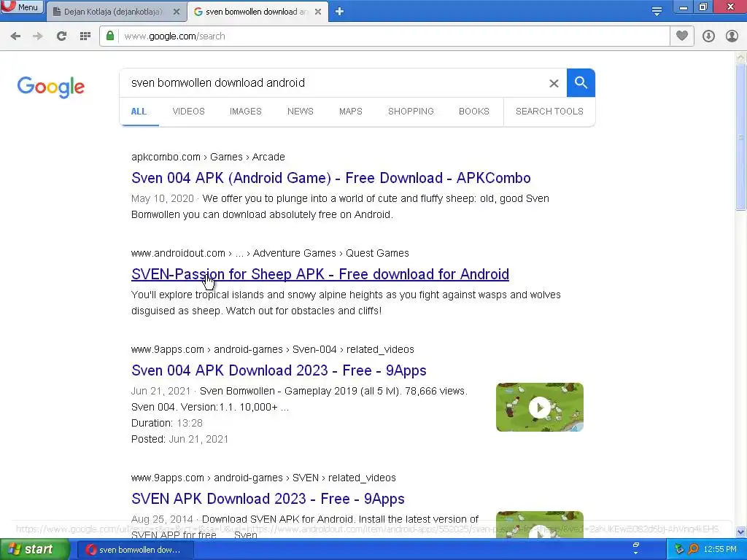The width and height of the screenshot is (747, 560).
Task: Select the IMAGES search tab
Action: coord(246,112)
